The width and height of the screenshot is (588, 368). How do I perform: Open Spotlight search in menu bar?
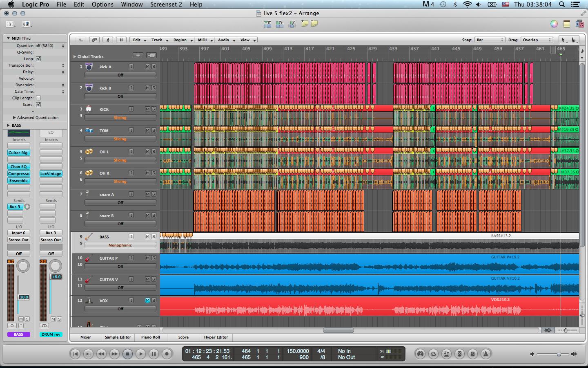pyautogui.click(x=562, y=4)
